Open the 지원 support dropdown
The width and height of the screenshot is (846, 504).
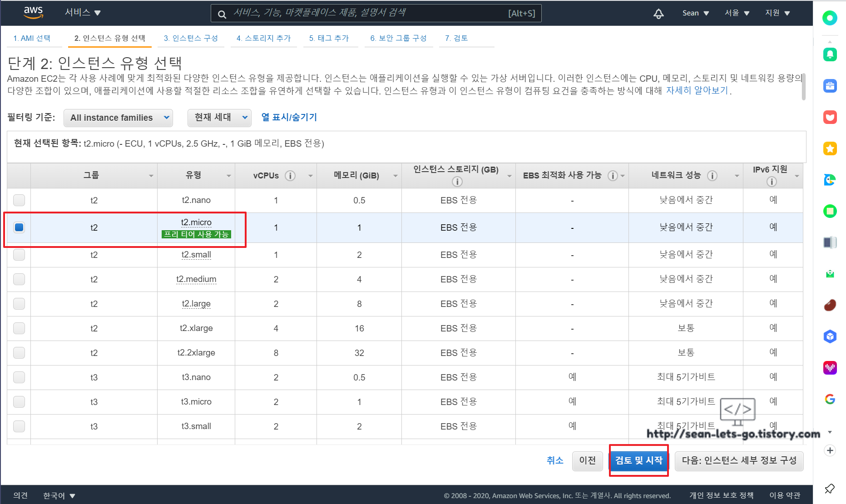point(777,13)
